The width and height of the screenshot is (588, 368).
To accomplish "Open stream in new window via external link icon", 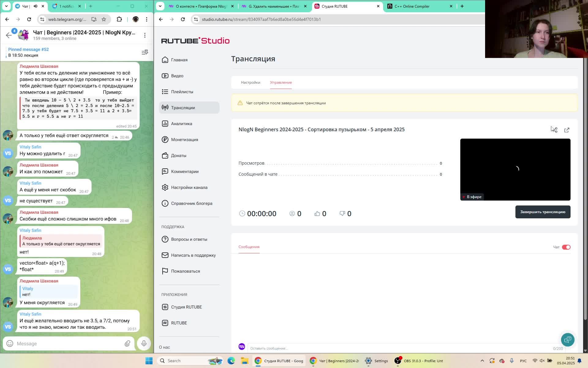I will coord(567,130).
